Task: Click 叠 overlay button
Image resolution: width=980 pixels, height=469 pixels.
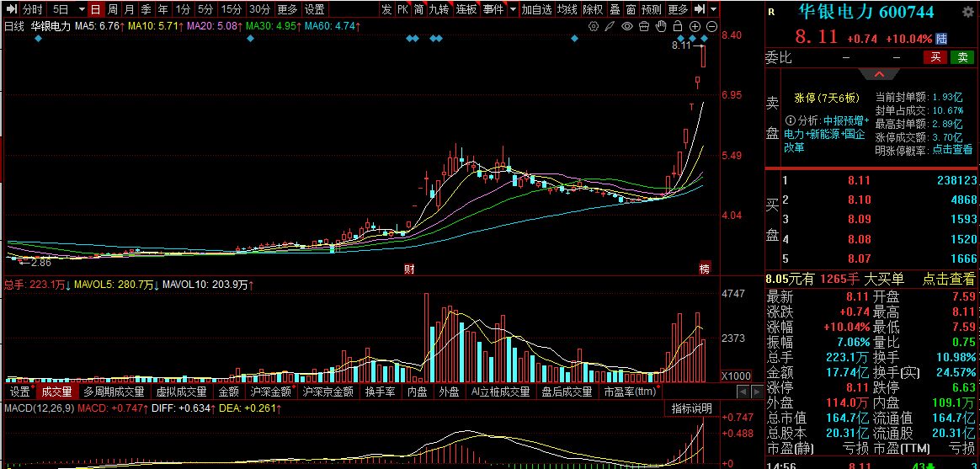Action: pos(615,9)
